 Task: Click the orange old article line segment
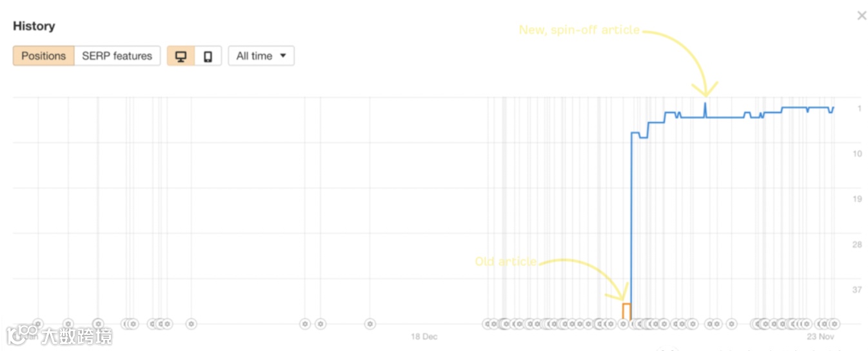(626, 303)
